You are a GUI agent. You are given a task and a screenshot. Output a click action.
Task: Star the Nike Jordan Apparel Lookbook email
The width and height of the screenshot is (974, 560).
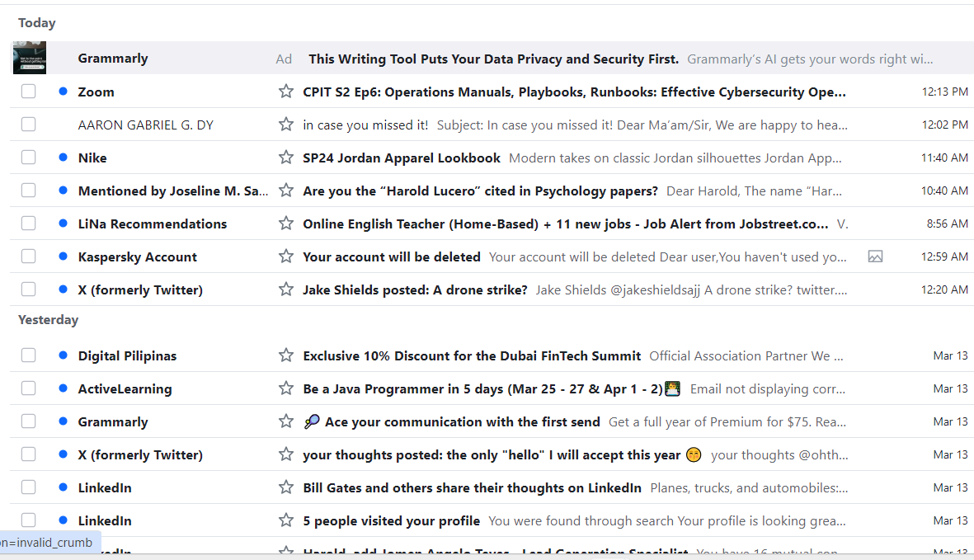click(x=286, y=158)
